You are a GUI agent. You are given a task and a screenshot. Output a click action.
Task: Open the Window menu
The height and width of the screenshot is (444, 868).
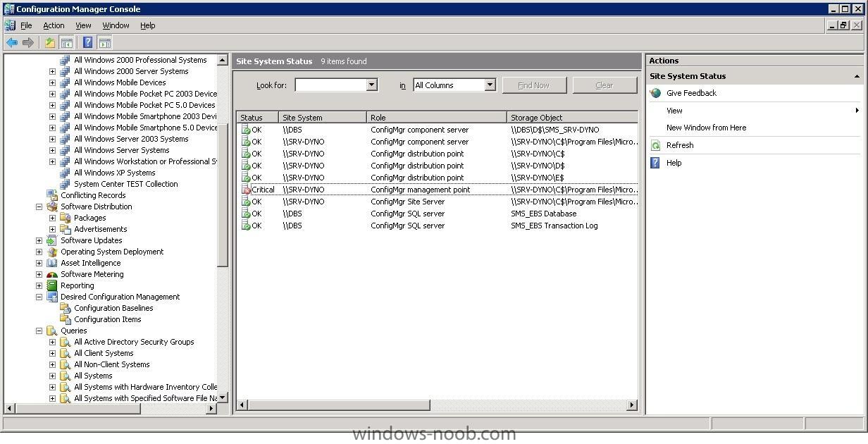116,25
